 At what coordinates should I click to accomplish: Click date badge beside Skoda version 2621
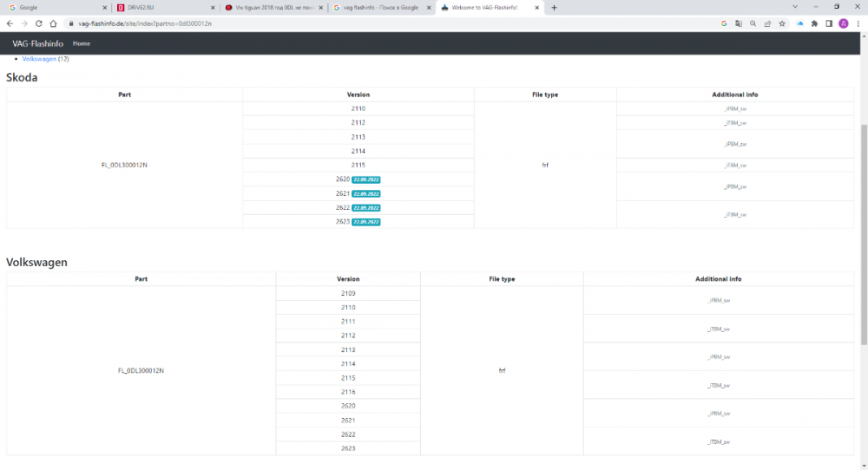(366, 193)
